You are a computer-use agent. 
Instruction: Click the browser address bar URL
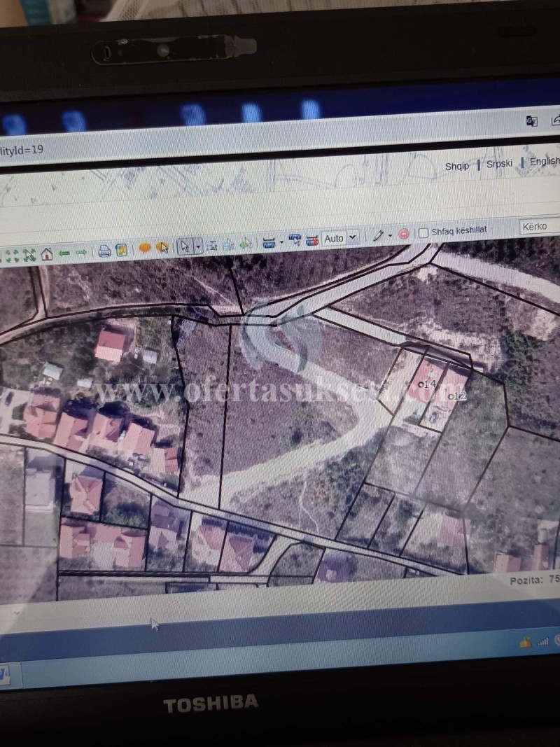[22, 149]
